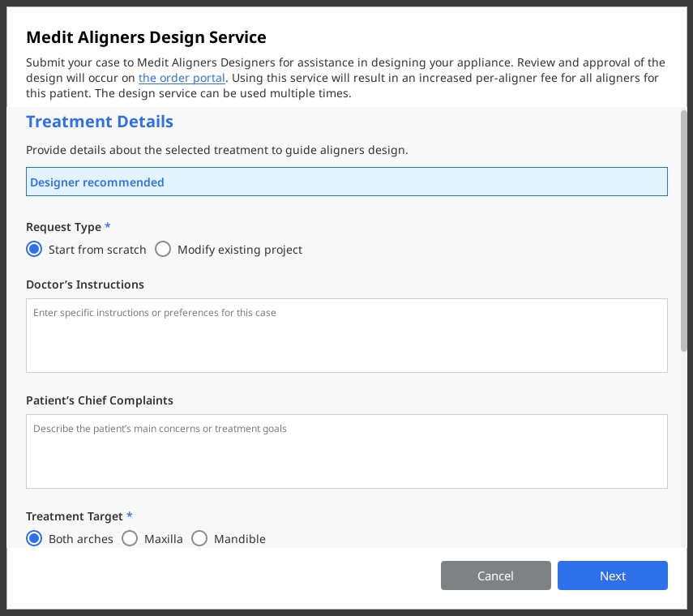693x616 pixels.
Task: Click the dialog's vertical scrollbar thumb
Action: (x=684, y=231)
